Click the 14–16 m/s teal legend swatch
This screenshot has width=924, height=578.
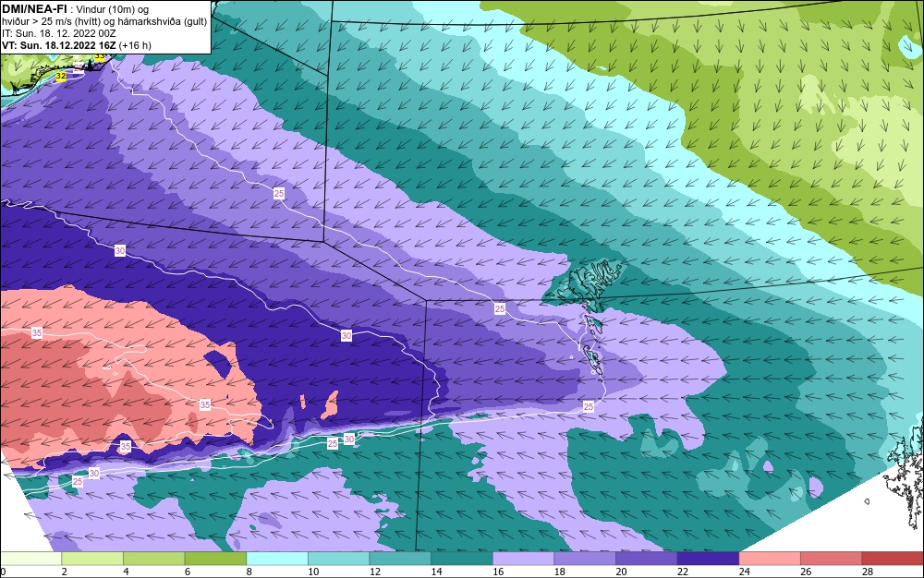click(462, 559)
